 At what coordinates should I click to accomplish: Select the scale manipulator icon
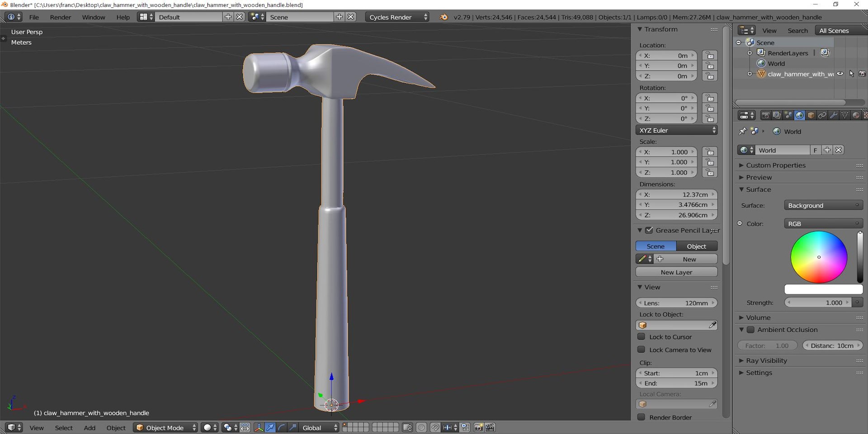293,427
